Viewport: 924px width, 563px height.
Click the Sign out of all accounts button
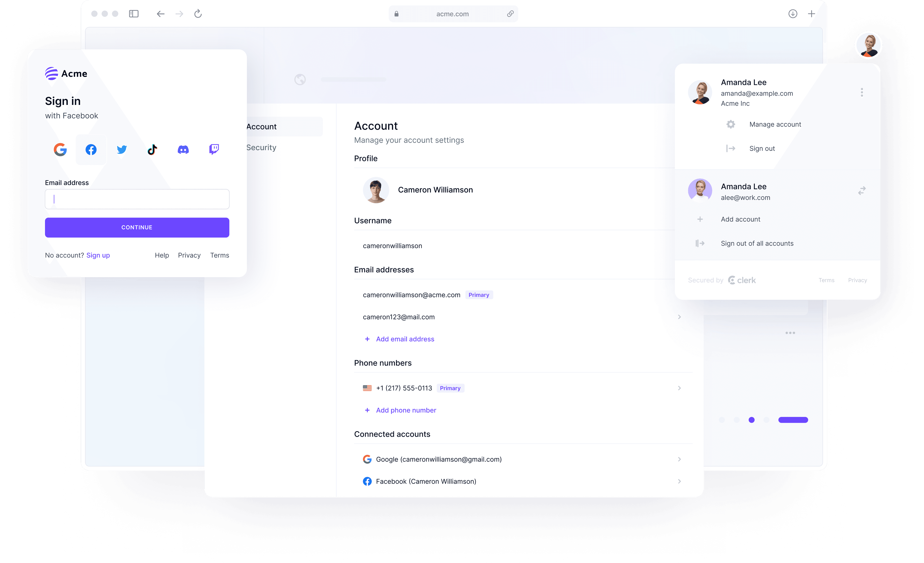pyautogui.click(x=757, y=243)
